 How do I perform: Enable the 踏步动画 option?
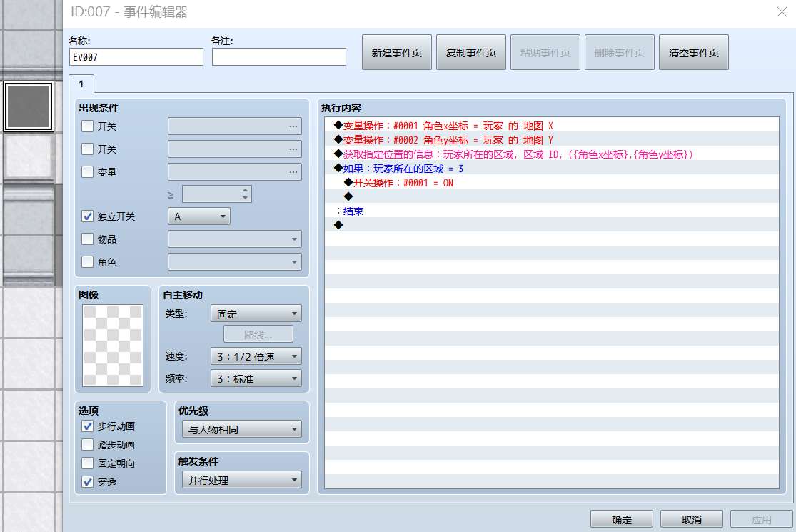tap(87, 445)
